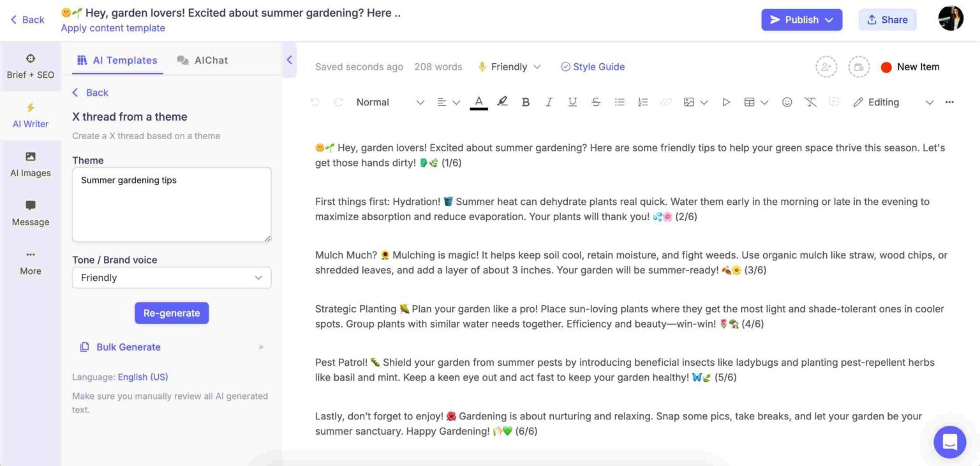
Task: Open the Apply content template link
Action: 112,27
